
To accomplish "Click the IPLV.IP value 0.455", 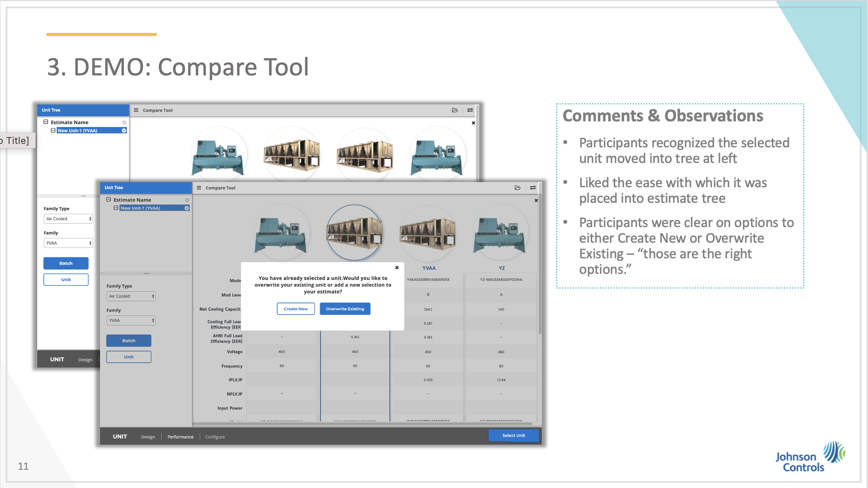I will pyautogui.click(x=428, y=380).
